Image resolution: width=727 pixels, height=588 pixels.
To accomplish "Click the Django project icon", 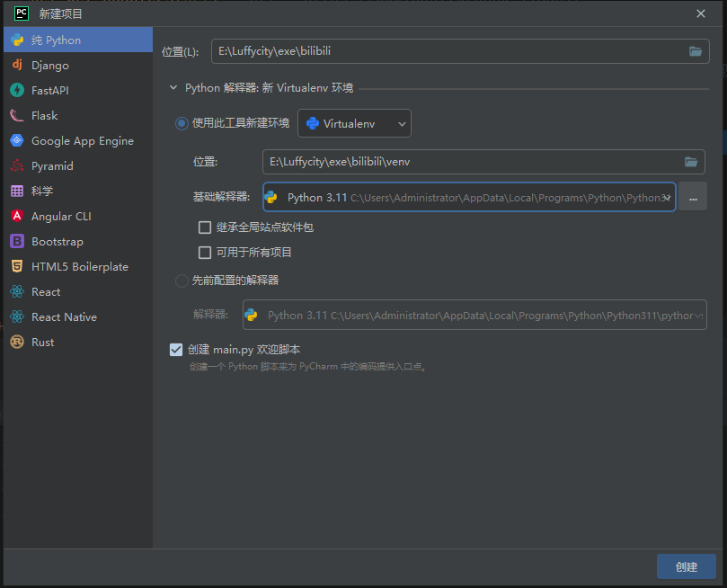I will pyautogui.click(x=17, y=65).
